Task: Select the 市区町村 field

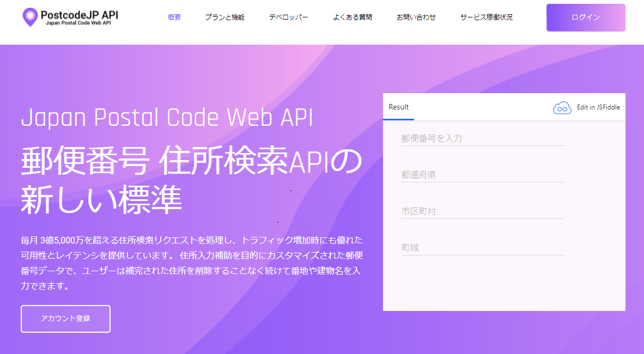Action: pos(483,211)
